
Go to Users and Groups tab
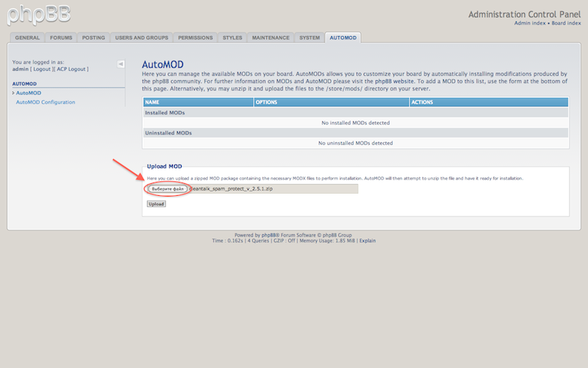click(142, 38)
